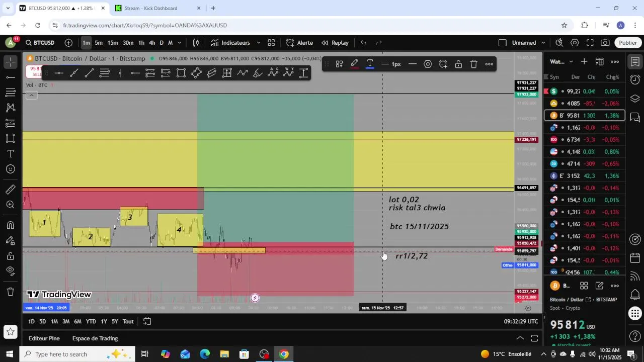
Task: Toggle the flag on the first watchlist row
Action: [546, 92]
